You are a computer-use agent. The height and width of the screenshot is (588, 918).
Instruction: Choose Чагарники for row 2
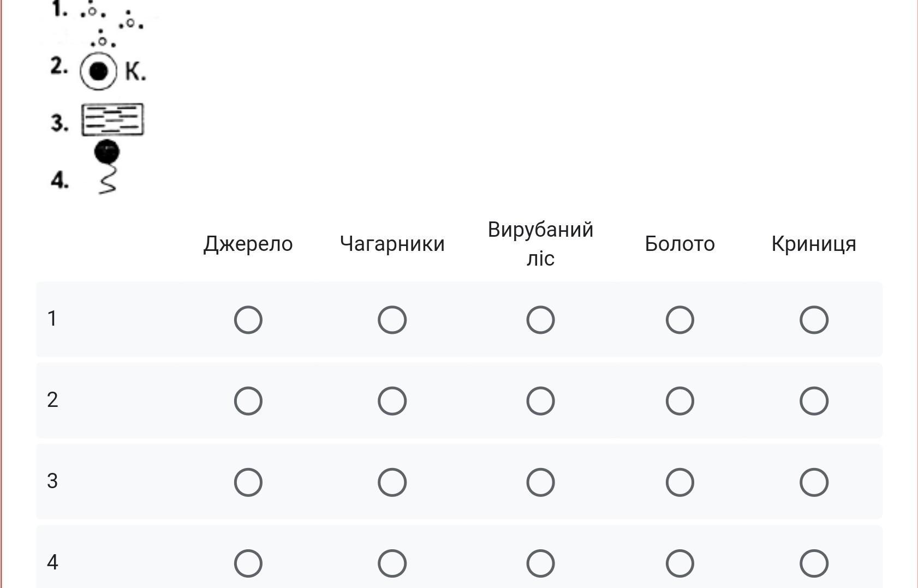coord(392,401)
